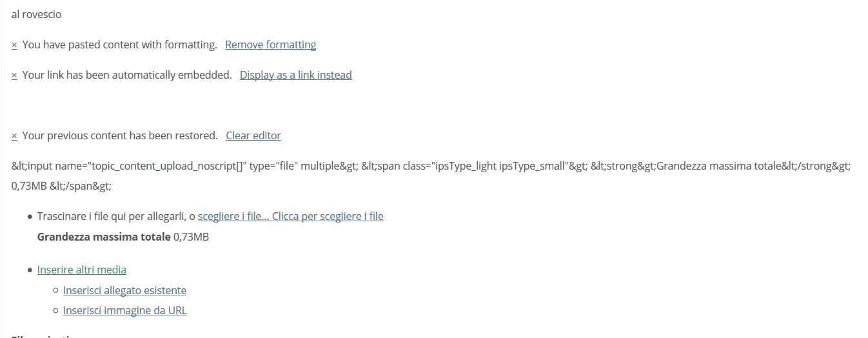Click the 'Clicca per scegliere i file' link text
The height and width of the screenshot is (338, 868).
(x=328, y=216)
